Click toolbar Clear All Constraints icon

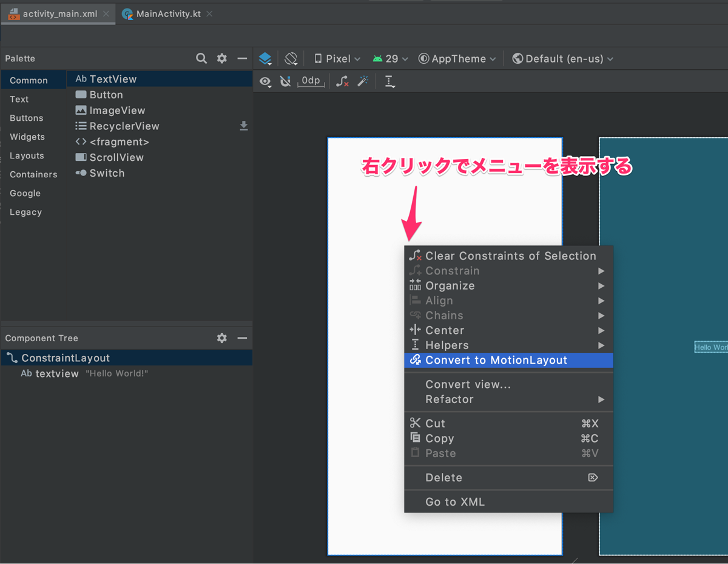[343, 81]
